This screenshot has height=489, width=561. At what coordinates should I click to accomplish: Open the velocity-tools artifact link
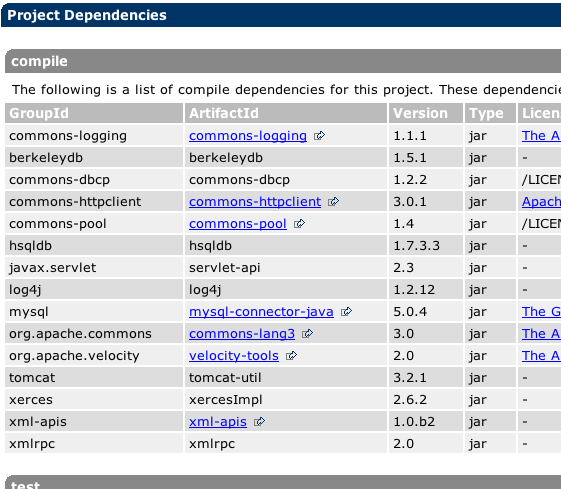[234, 356]
